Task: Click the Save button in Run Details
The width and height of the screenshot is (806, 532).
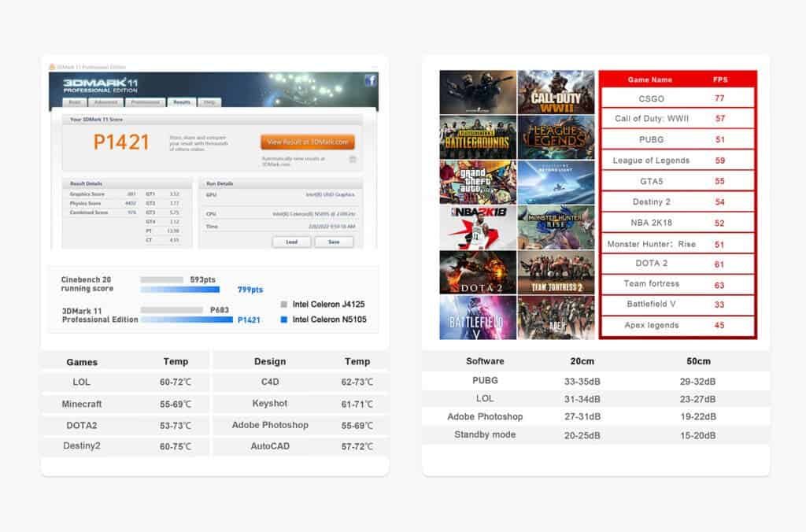Action: 334,242
